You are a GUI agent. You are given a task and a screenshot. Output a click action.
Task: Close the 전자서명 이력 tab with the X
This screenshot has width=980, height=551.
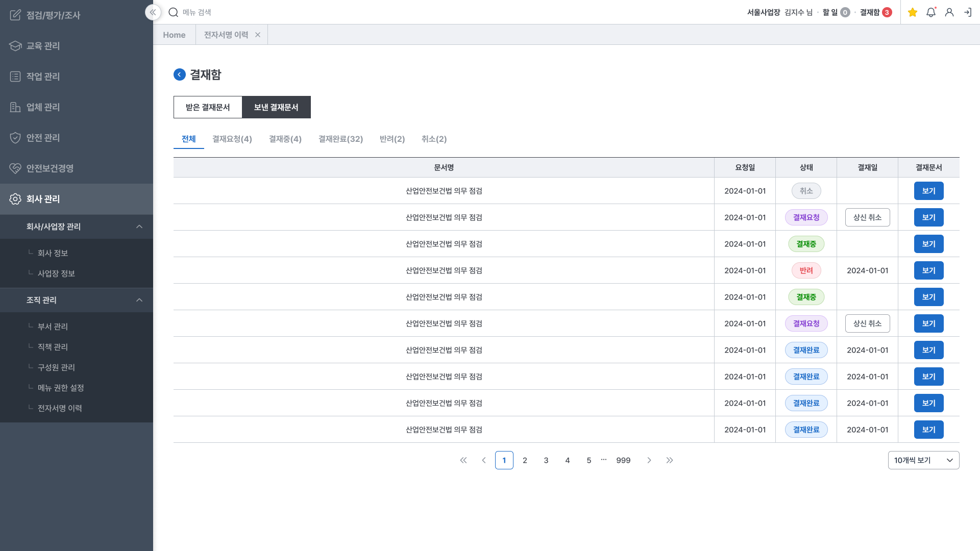[258, 35]
